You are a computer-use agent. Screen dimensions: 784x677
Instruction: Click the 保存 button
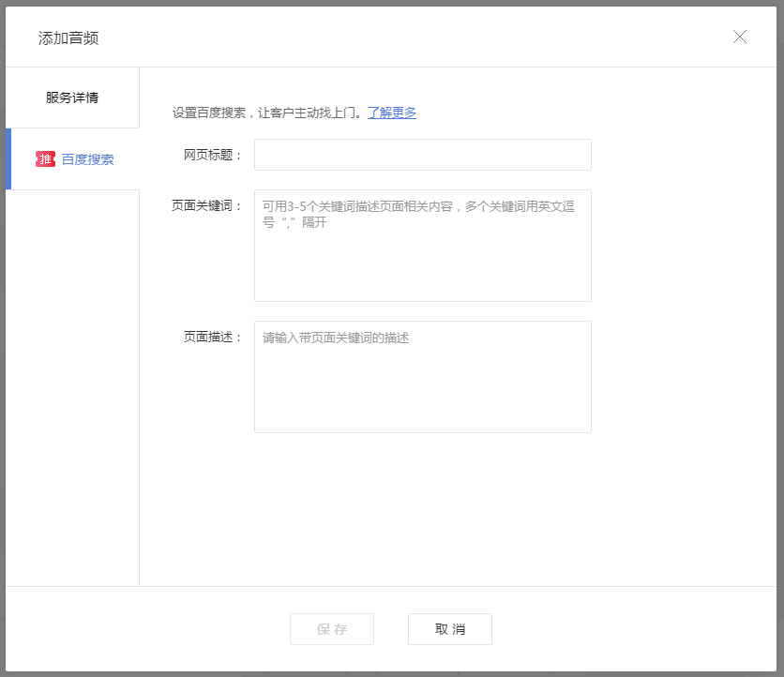(331, 629)
